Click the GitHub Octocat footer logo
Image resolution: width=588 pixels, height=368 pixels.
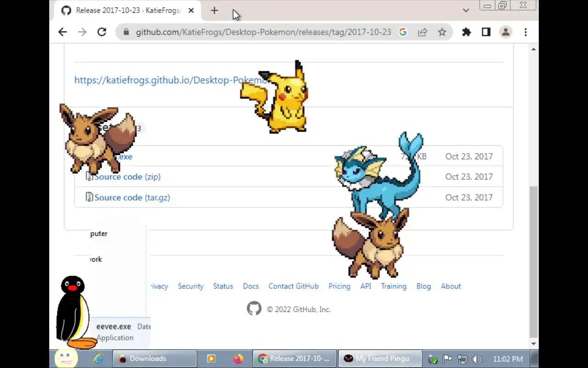[254, 309]
